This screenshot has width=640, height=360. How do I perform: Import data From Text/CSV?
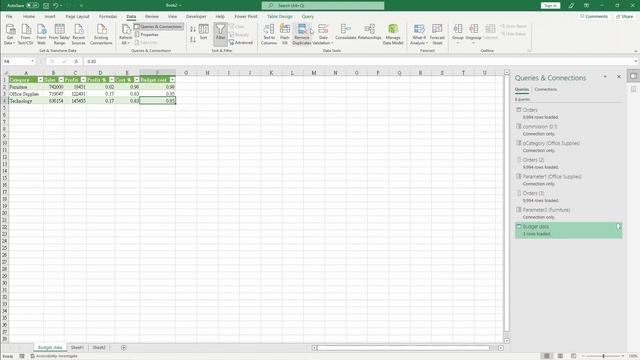pyautogui.click(x=25, y=34)
